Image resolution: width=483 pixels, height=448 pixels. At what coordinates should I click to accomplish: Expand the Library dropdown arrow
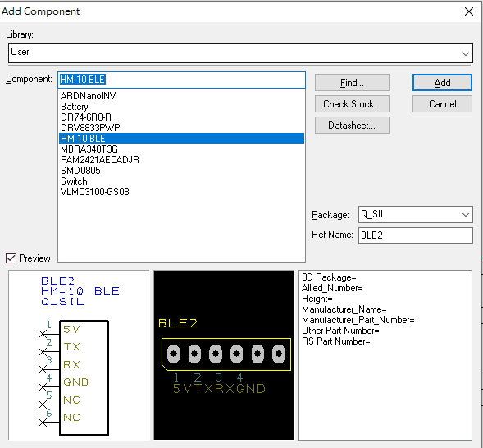[466, 53]
